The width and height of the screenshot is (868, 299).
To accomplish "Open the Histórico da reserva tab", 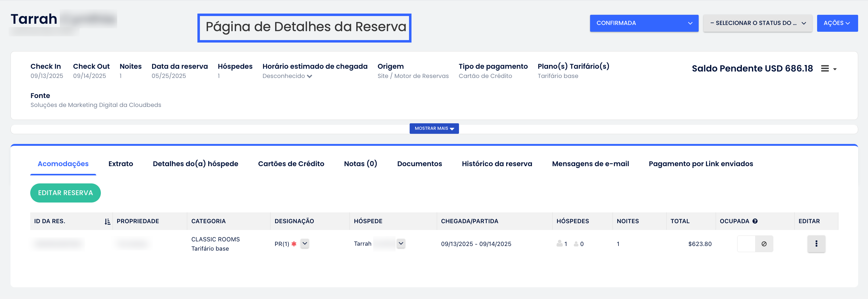I will pos(497,164).
